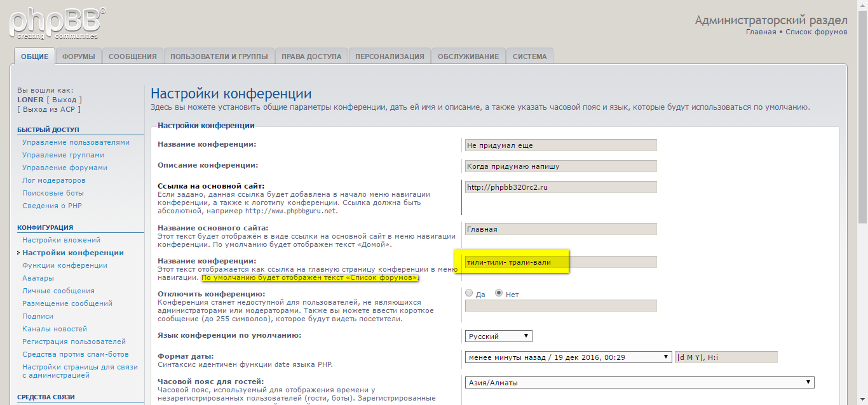Open the «Лог модераторов» sidebar link
Viewport: 868px width, 405px height.
[x=54, y=180]
